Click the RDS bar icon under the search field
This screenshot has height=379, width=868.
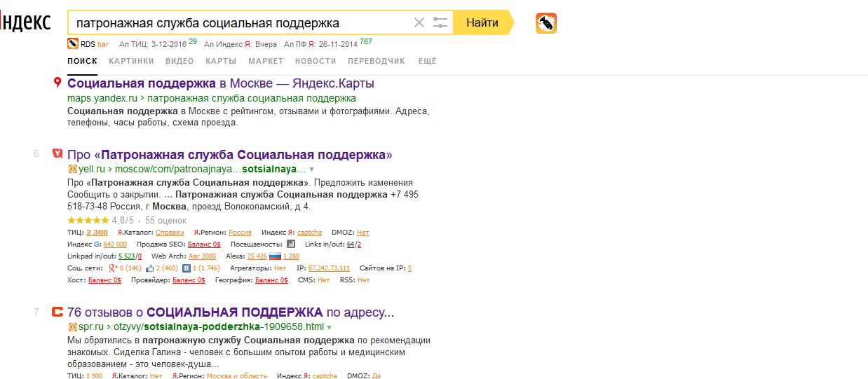click(73, 43)
